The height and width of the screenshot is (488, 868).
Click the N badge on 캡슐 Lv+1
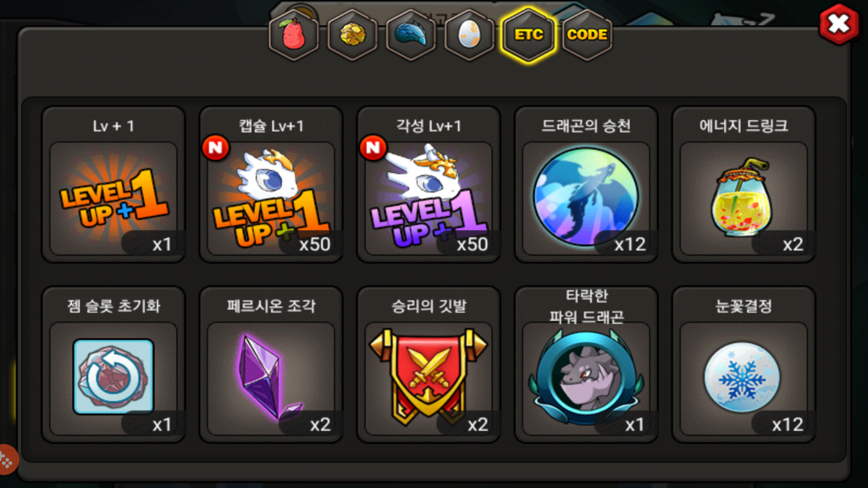click(x=216, y=147)
